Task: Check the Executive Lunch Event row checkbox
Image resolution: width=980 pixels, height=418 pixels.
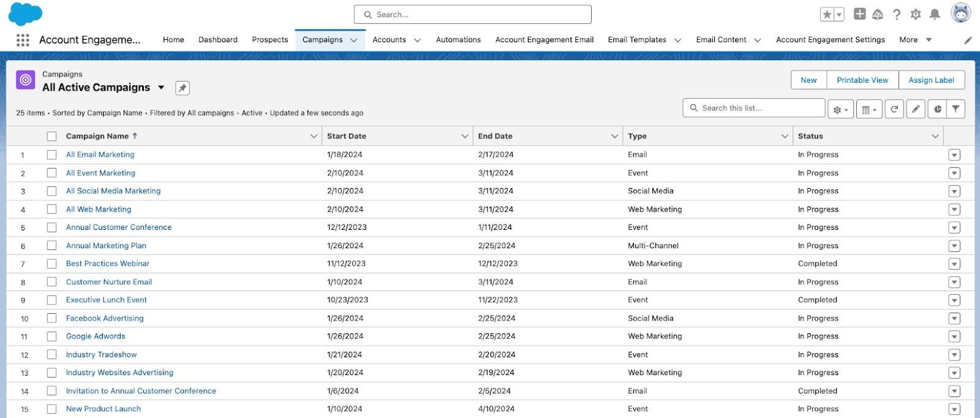Action: tap(51, 300)
